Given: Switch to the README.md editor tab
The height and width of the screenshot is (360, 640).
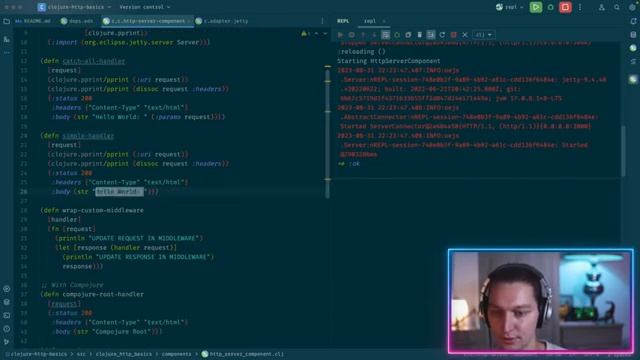Looking at the screenshot, I should [33, 21].
